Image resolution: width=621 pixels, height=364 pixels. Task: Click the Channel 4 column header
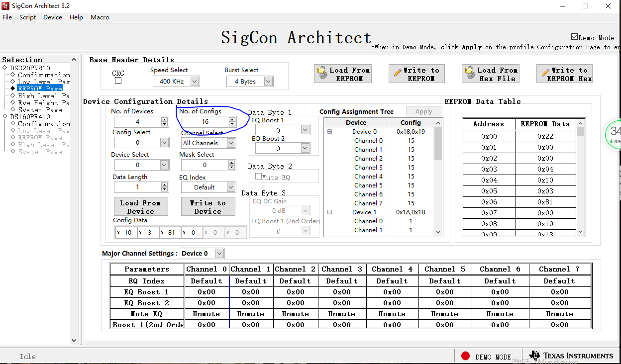[392, 269]
